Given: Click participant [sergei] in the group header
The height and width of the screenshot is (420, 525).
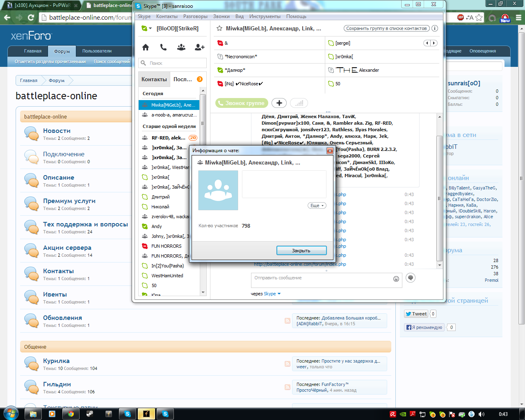Looking at the screenshot, I should click(342, 43).
